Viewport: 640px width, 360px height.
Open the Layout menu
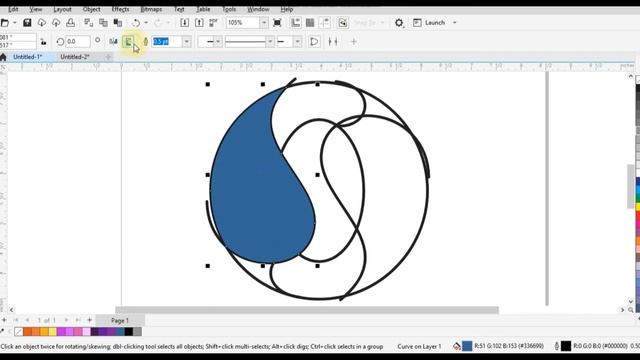(62, 9)
